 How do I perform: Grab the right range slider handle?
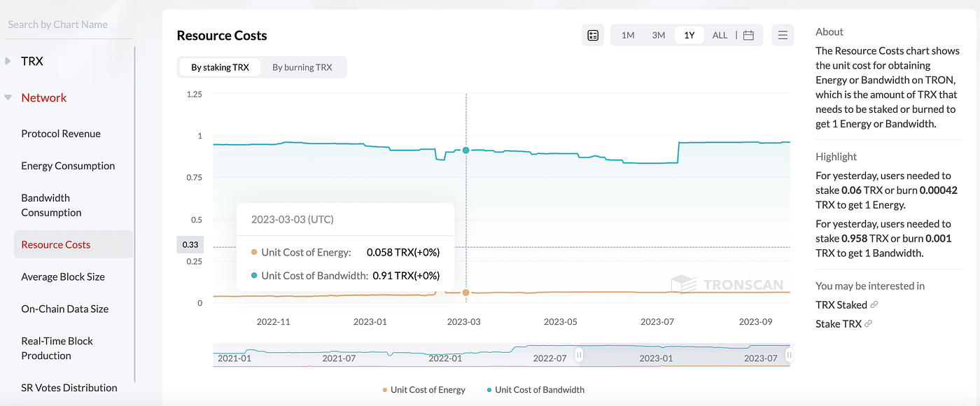pyautogui.click(x=789, y=355)
